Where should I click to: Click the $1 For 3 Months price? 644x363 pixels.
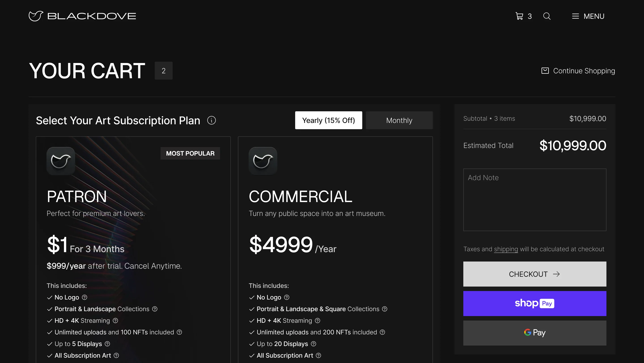(x=85, y=245)
